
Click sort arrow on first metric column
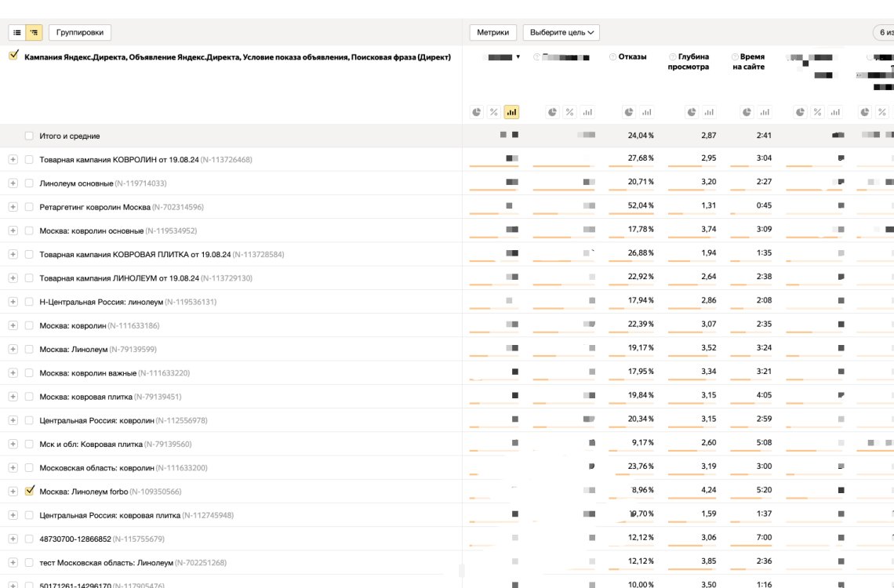pyautogui.click(x=518, y=57)
